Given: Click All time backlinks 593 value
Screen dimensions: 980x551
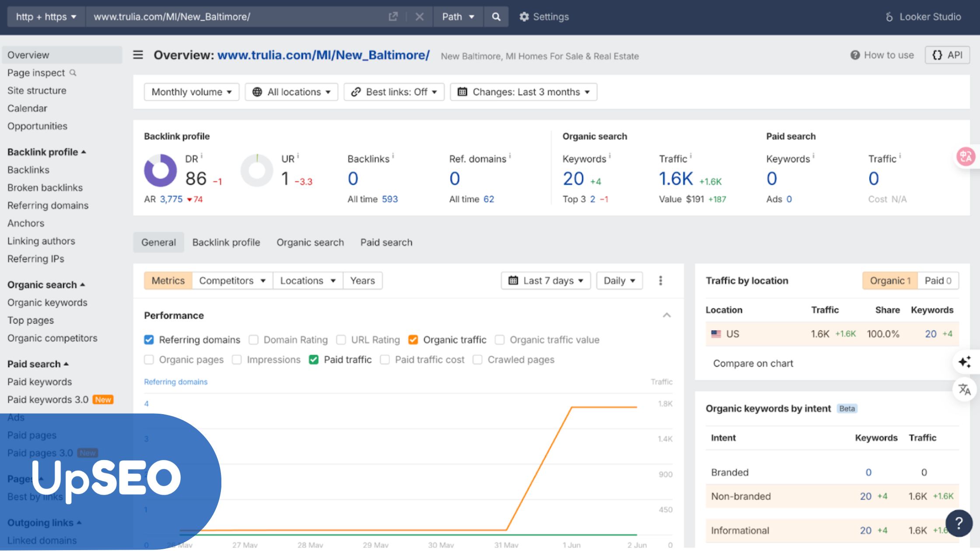Looking at the screenshot, I should pos(390,199).
